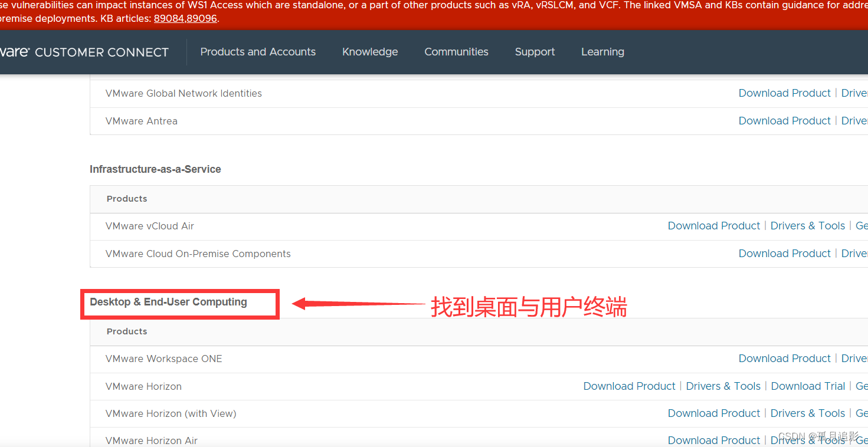The width and height of the screenshot is (868, 447).
Task: Download Product for VMware Workspace ONE
Action: click(x=784, y=359)
